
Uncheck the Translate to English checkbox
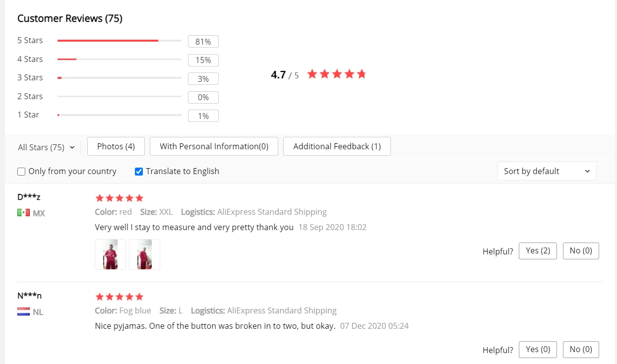[139, 172]
